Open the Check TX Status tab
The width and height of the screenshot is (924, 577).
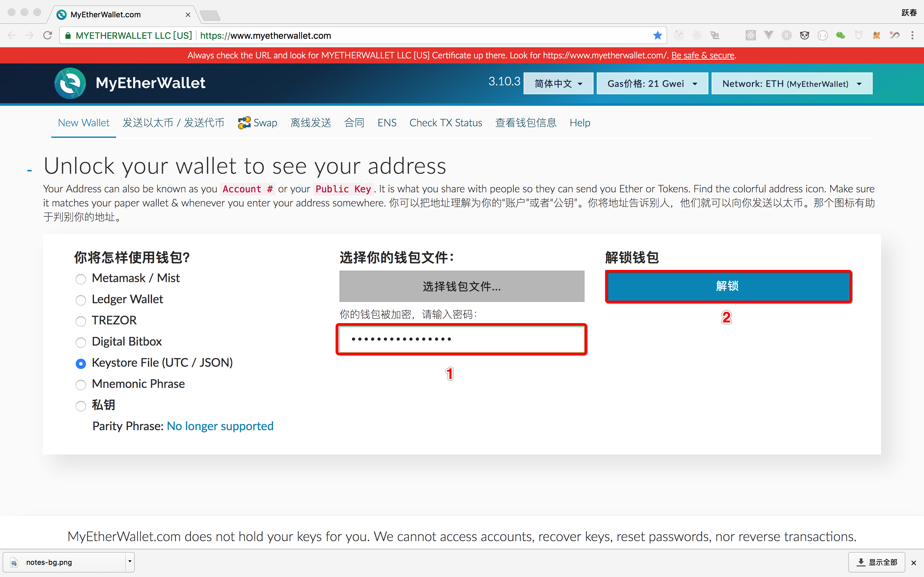(446, 123)
